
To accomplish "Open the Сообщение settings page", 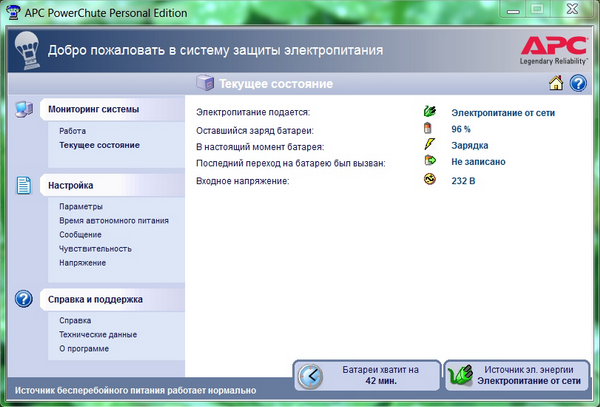I will tap(80, 235).
